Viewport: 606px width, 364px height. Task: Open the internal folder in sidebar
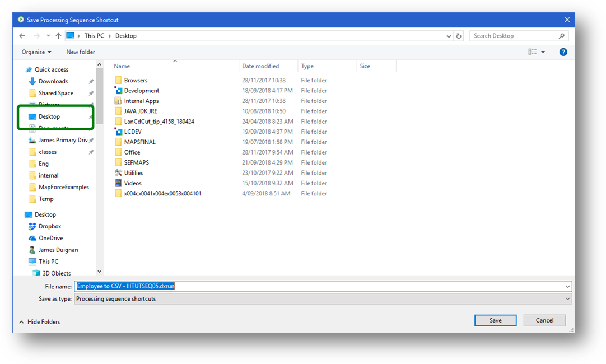[x=48, y=175]
